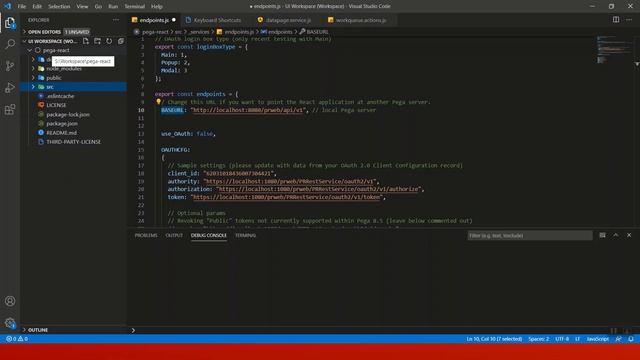The height and width of the screenshot is (360, 640).
Task: Clear the debug console icon
Action: point(602,235)
